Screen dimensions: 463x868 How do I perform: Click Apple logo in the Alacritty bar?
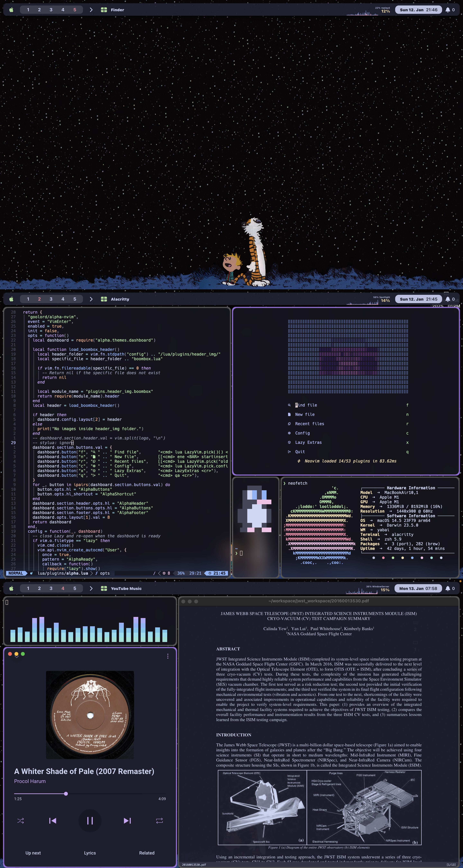11,299
